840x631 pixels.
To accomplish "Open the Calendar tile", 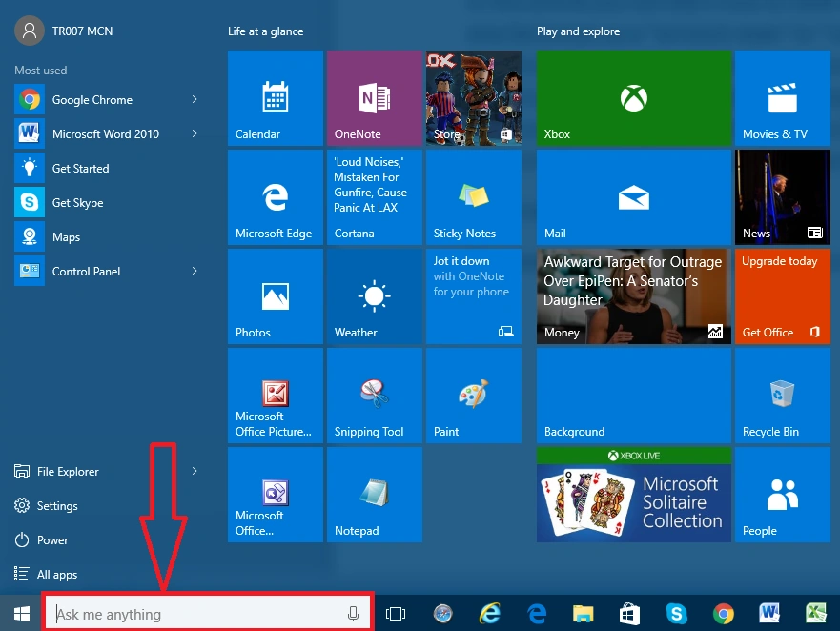I will pyautogui.click(x=276, y=98).
